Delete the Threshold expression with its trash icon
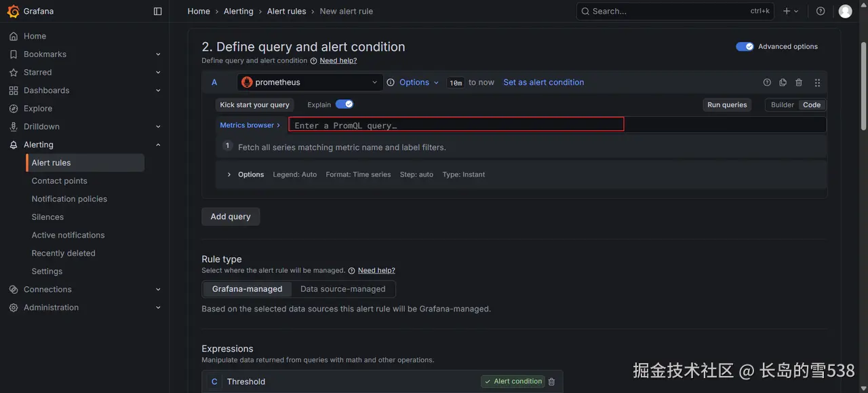This screenshot has width=868, height=393. (551, 381)
